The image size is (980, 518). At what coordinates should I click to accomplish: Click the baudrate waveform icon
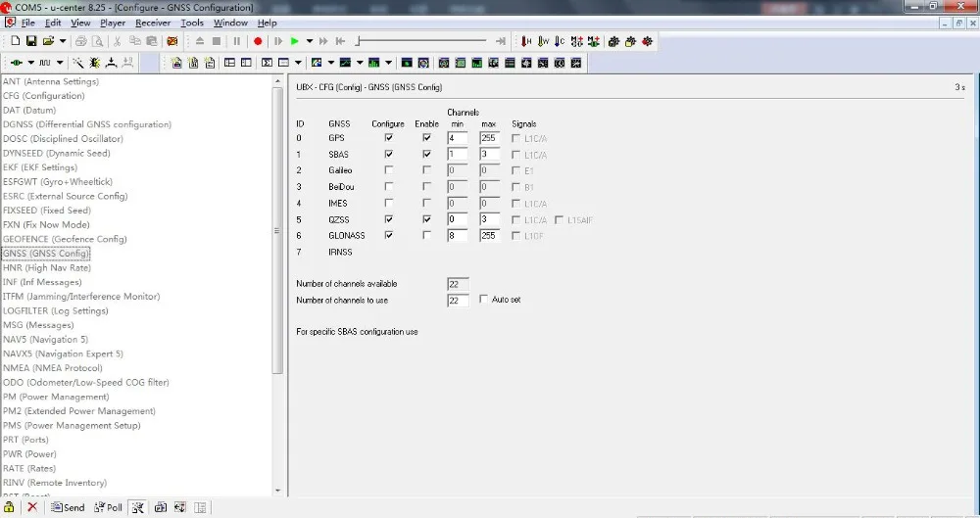(45, 63)
